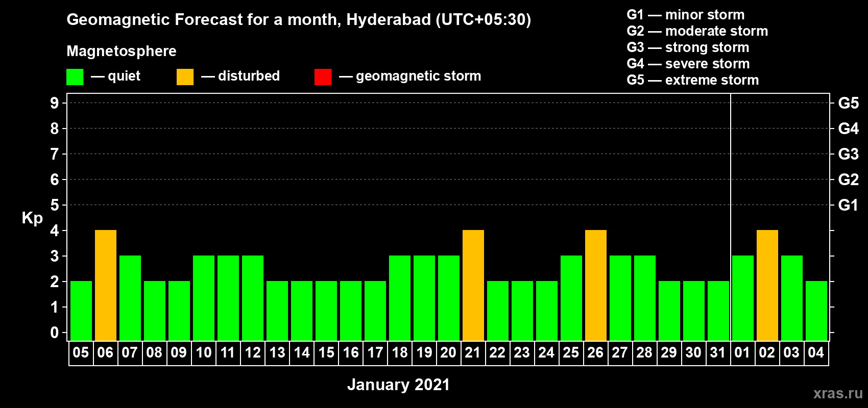
Task: Click the 'January 2021' month label
Action: [398, 385]
